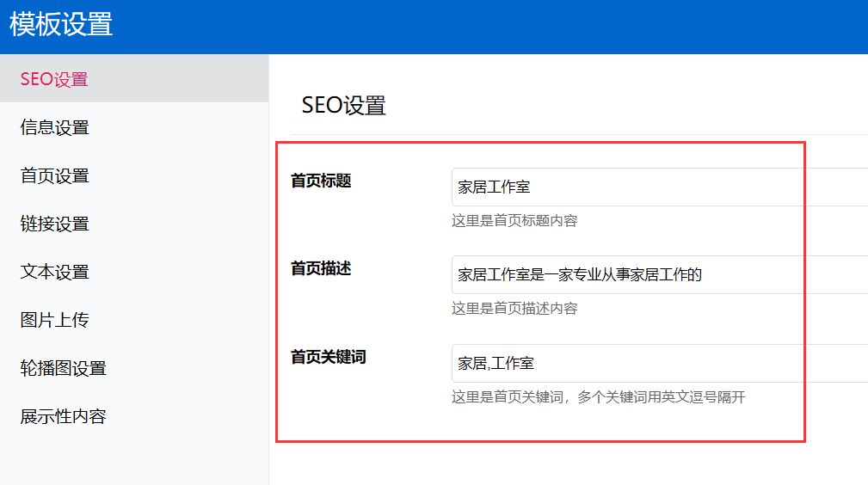This screenshot has width=868, height=485.
Task: Click the 首页描述 field label
Action: coord(321,269)
